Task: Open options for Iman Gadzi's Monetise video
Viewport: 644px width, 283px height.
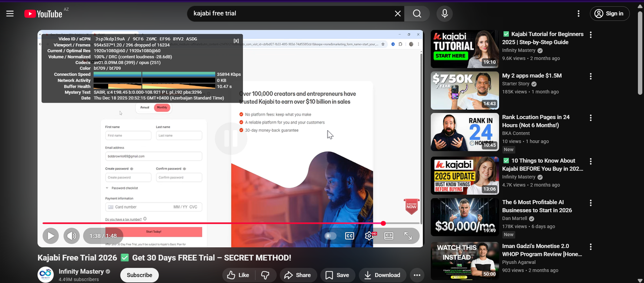Action: pyautogui.click(x=591, y=247)
